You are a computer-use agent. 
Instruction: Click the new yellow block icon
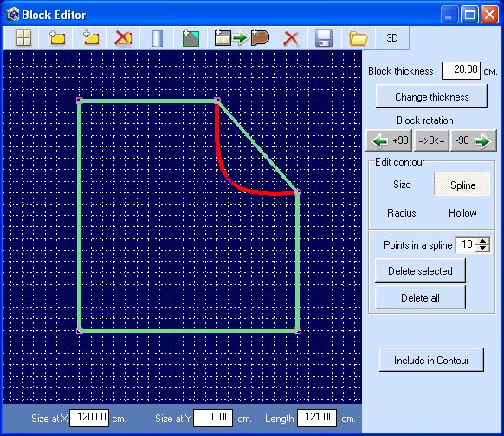[57, 38]
